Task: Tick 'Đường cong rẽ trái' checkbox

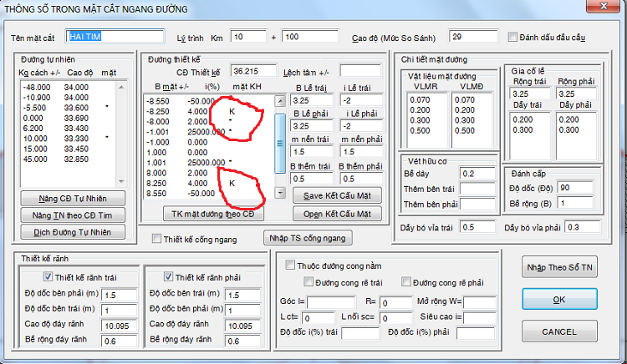Action: click(x=308, y=282)
